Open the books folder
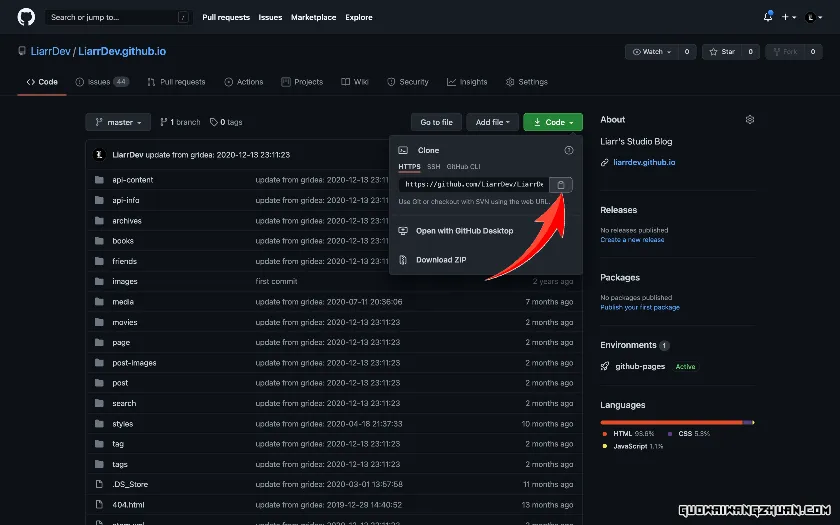 (123, 241)
